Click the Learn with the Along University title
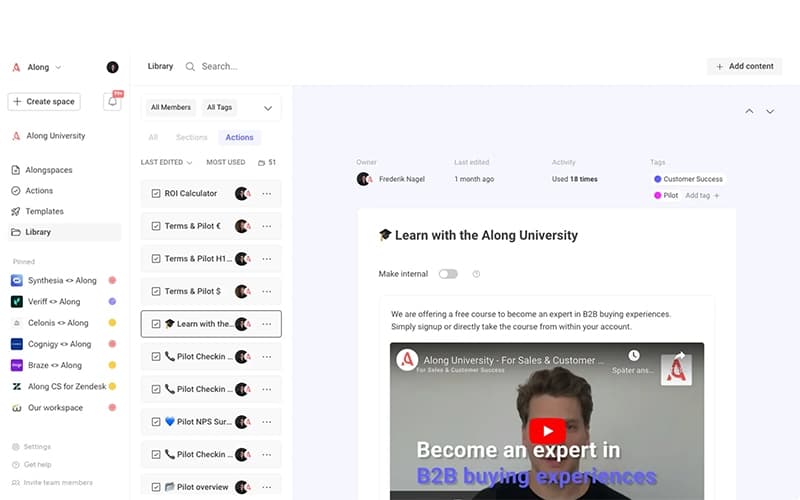This screenshot has width=800, height=500. (x=479, y=235)
